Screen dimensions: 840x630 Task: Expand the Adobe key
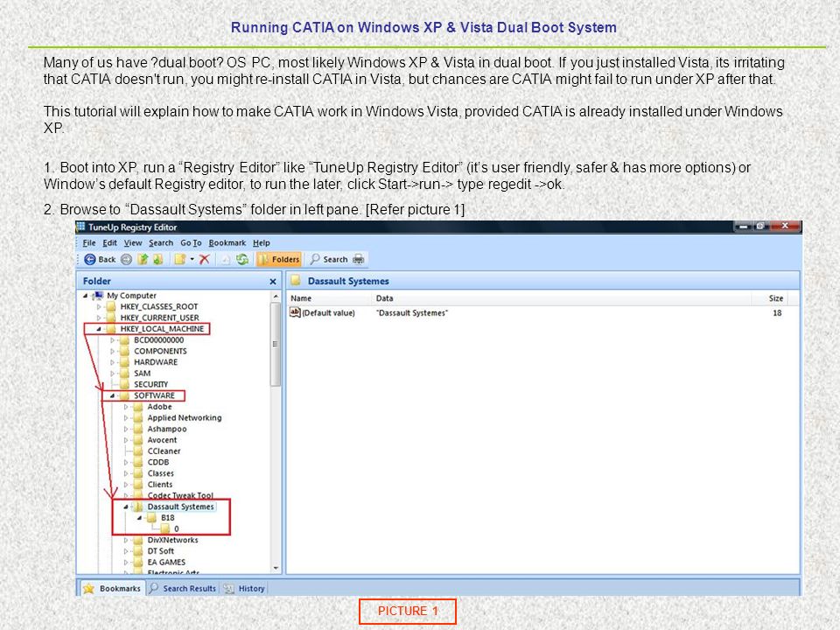coord(125,407)
